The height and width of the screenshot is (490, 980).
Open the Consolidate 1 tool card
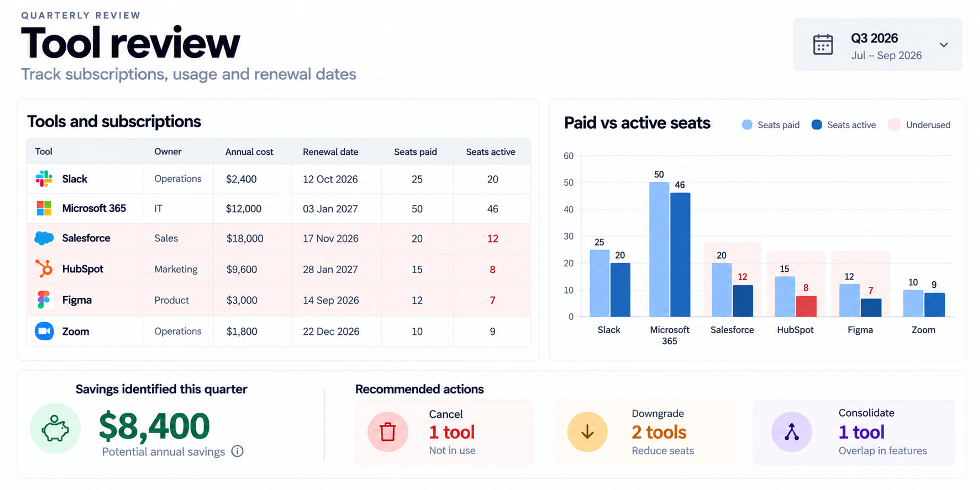[854, 432]
